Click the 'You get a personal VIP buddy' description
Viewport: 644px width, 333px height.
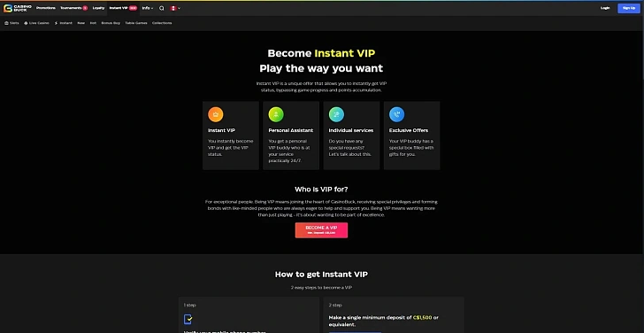(288, 151)
